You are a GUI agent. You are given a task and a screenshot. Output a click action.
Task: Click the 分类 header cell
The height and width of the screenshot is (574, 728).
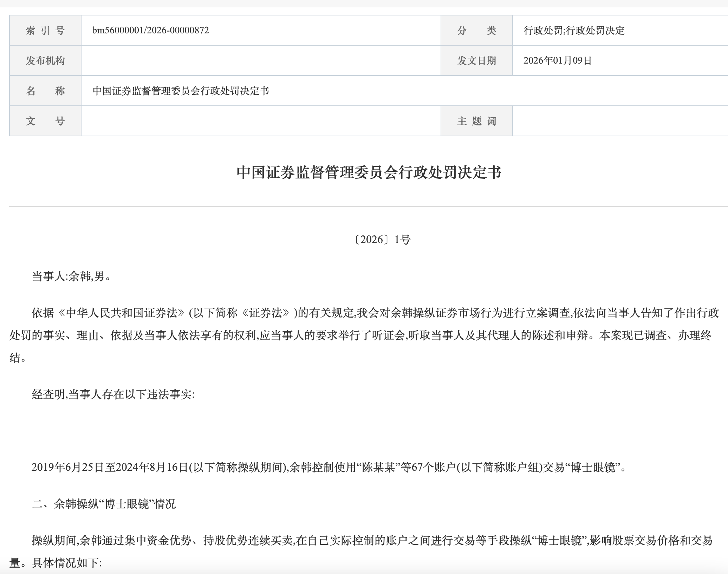[476, 31]
